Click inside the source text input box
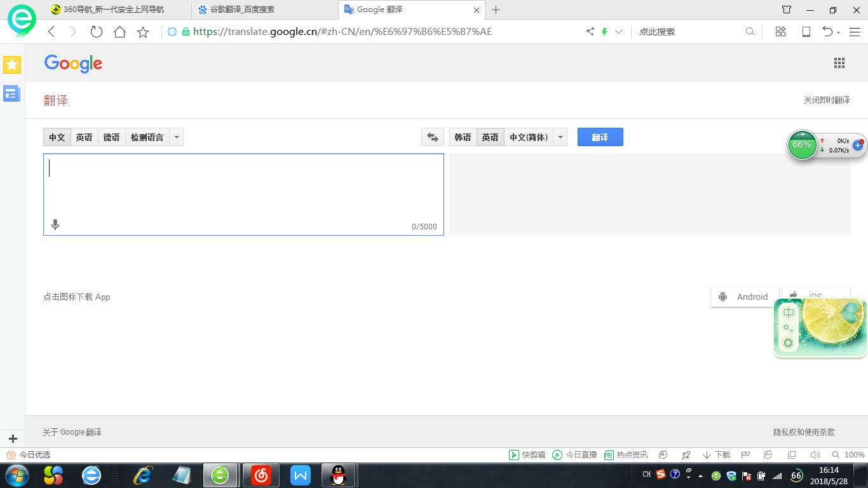Image resolution: width=868 pixels, height=488 pixels. (243, 187)
